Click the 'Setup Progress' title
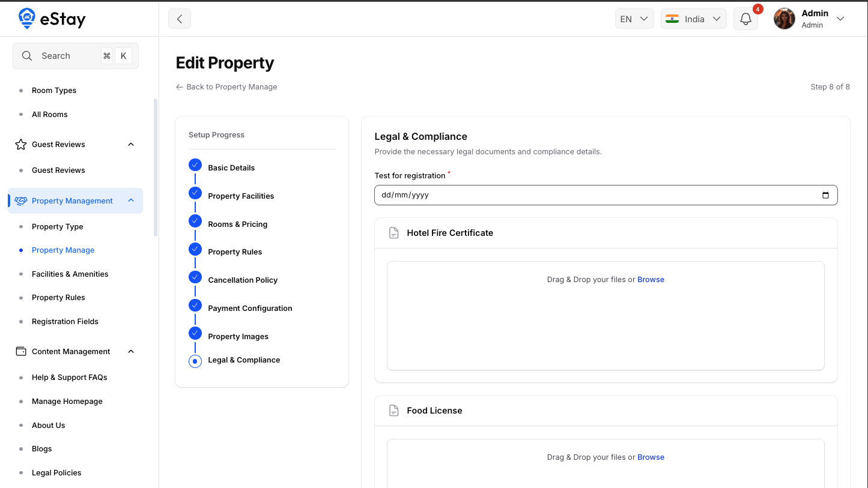The height and width of the screenshot is (488, 868). pos(216,135)
